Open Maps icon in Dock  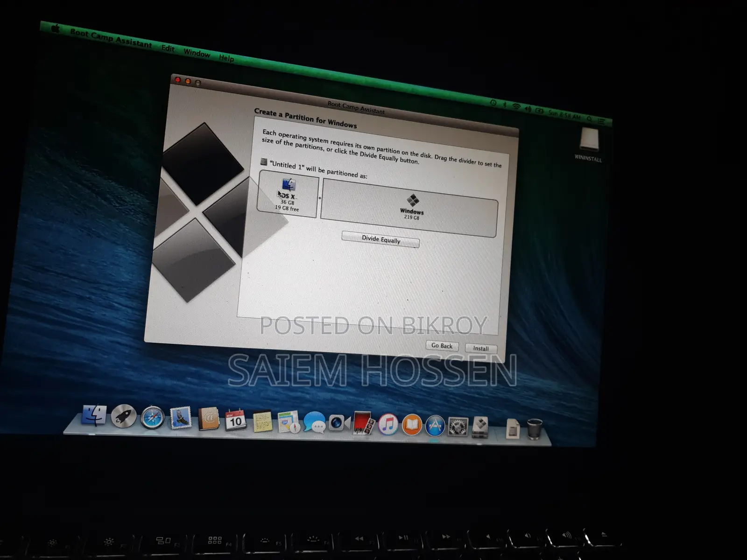(289, 422)
